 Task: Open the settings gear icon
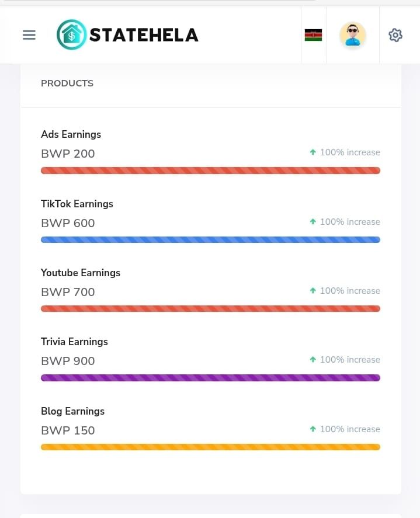[x=395, y=35]
